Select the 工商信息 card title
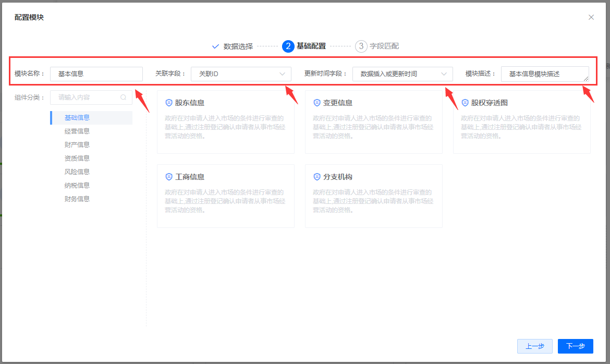This screenshot has width=610, height=364. (x=189, y=177)
